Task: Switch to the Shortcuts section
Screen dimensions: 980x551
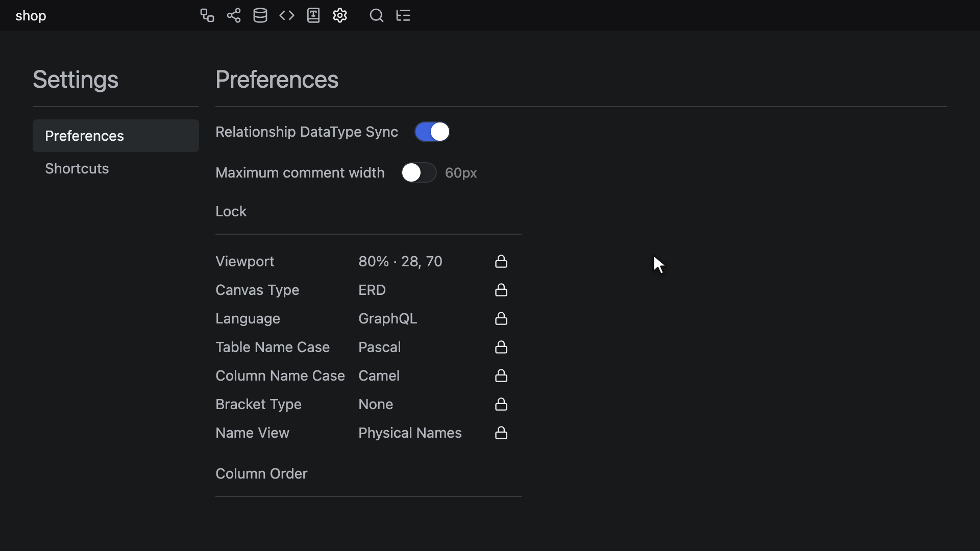Action: click(116, 168)
